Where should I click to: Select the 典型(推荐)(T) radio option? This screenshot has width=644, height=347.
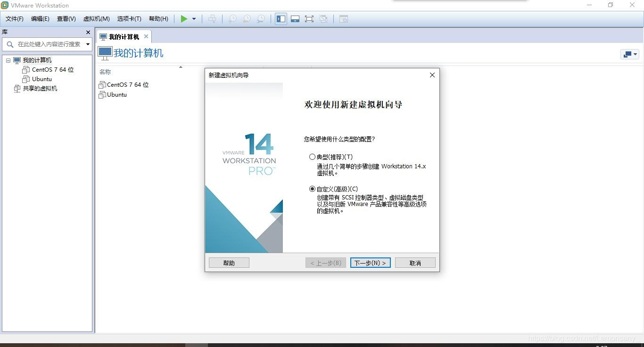click(331, 157)
